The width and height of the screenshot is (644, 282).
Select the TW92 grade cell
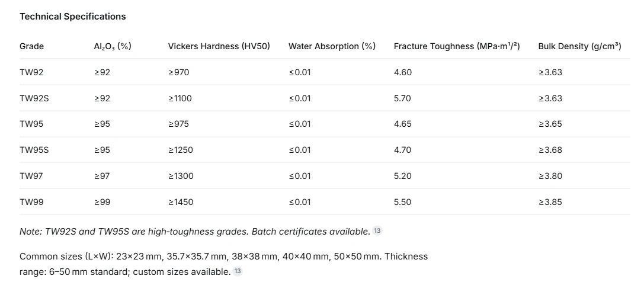(31, 72)
